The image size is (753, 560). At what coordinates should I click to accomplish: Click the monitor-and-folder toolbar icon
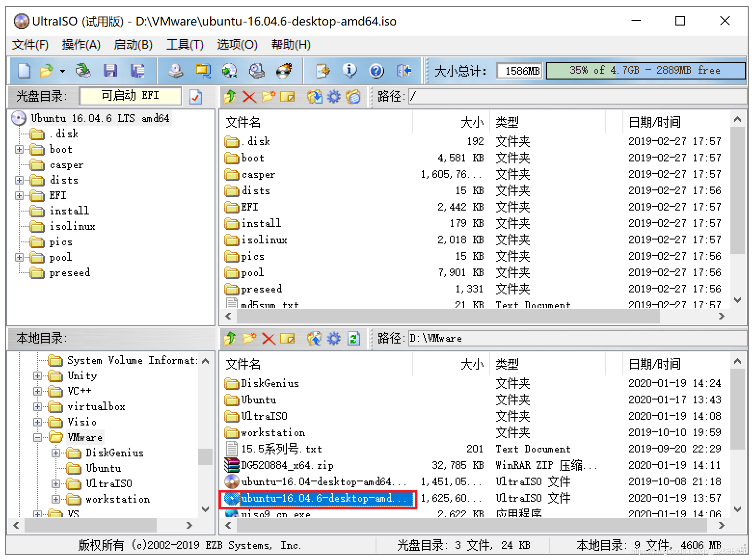(x=203, y=71)
